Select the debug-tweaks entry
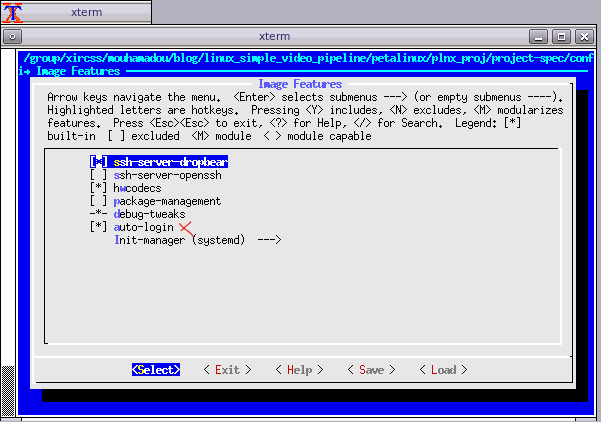601x422 pixels. point(150,215)
